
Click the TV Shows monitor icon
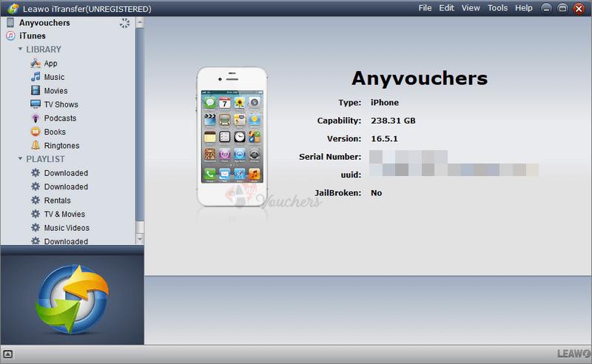(x=36, y=104)
